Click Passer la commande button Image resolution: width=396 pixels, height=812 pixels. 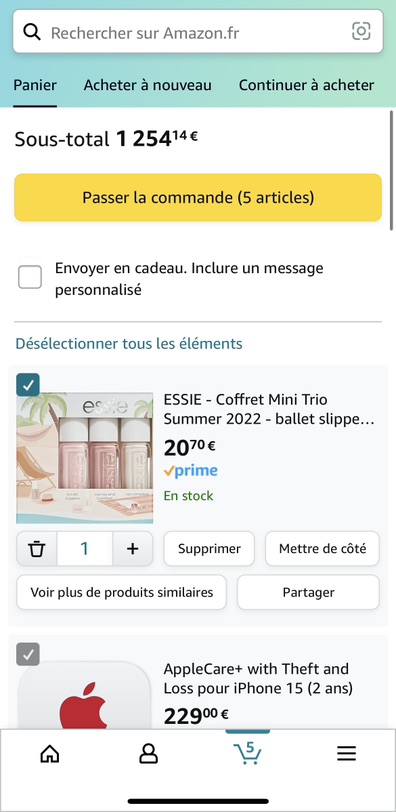click(198, 197)
